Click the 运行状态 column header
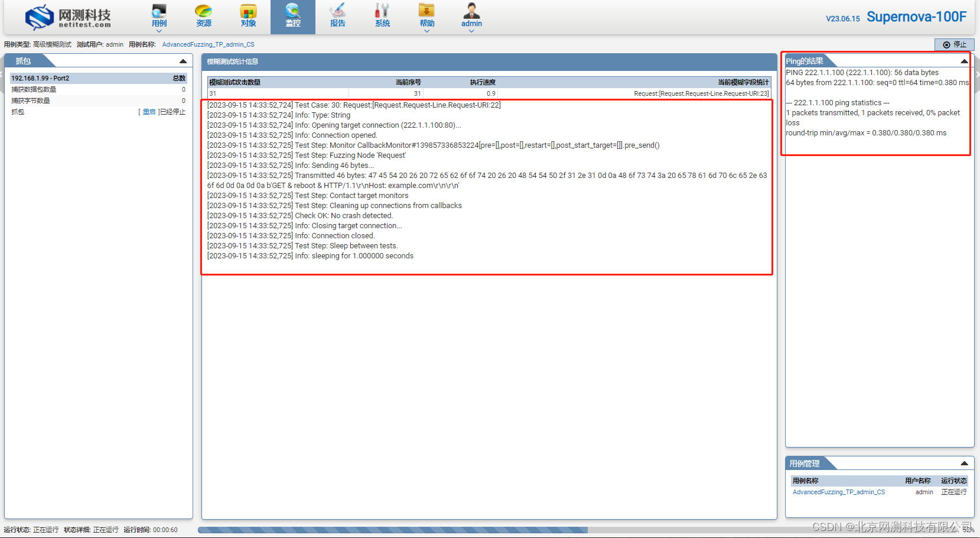The height and width of the screenshot is (538, 980). [954, 481]
